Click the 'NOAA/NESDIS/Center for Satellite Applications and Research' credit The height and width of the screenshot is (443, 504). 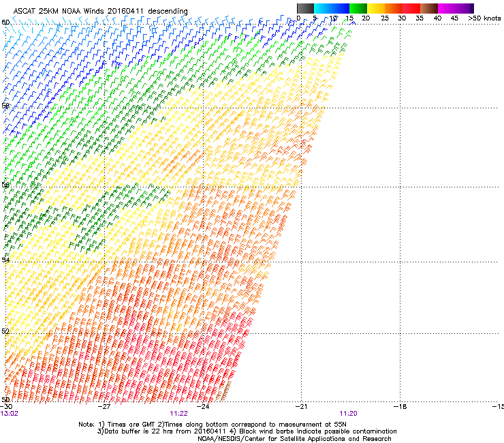click(294, 439)
